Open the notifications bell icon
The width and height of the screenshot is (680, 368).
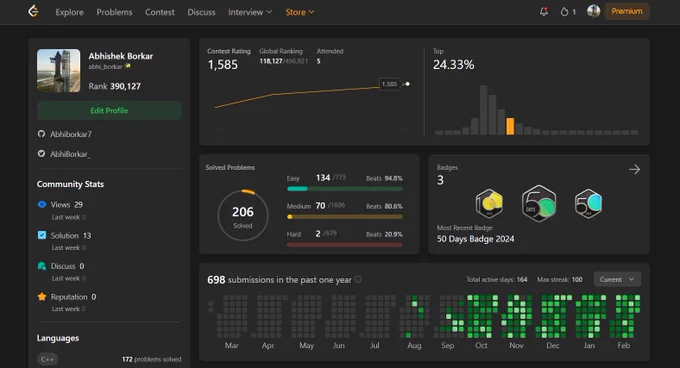click(x=543, y=12)
